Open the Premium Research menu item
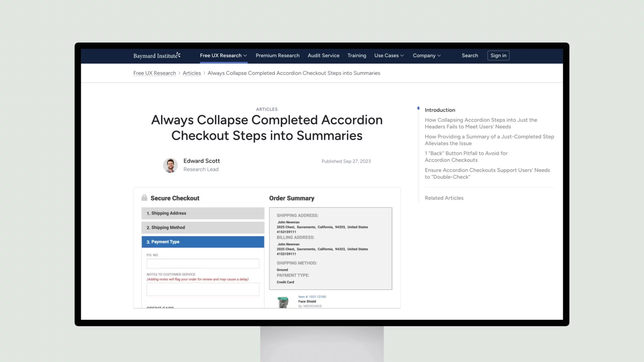 (x=278, y=55)
